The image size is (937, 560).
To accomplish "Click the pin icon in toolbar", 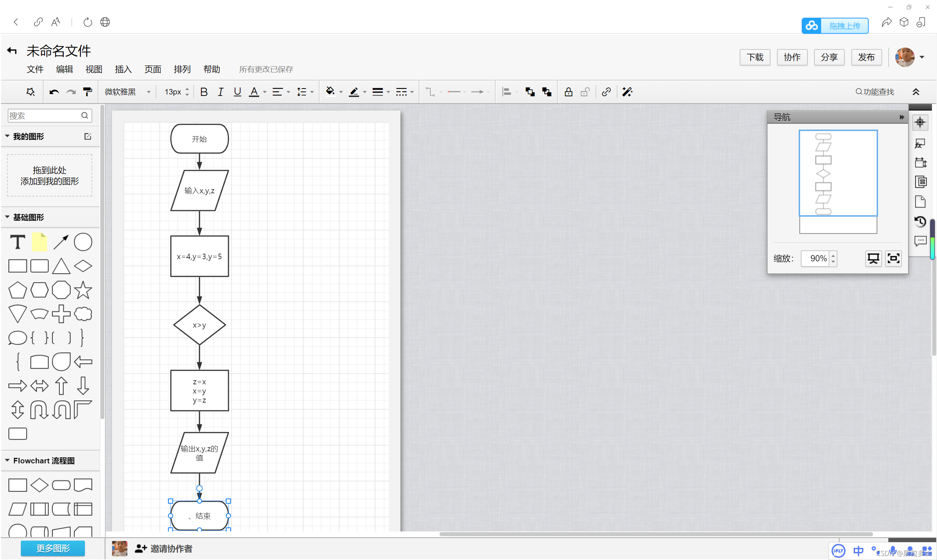I will [31, 92].
